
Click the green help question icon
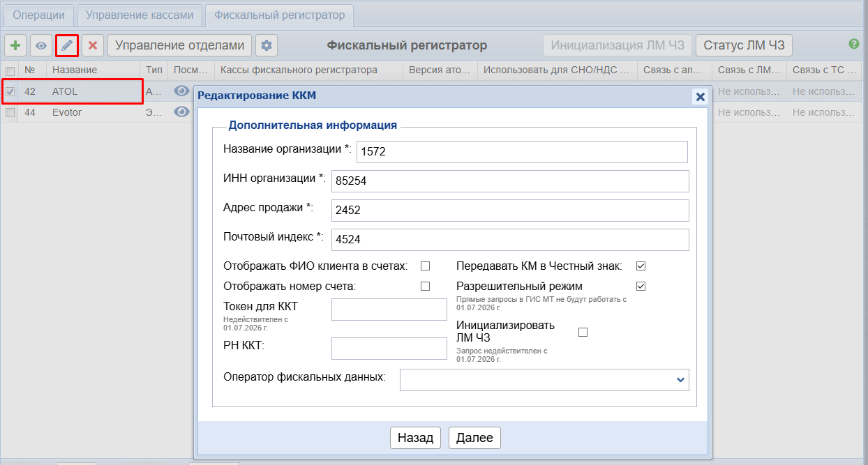pyautogui.click(x=853, y=44)
